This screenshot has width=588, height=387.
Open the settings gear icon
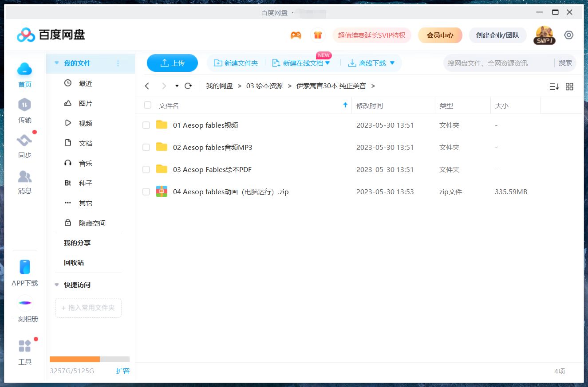point(568,35)
